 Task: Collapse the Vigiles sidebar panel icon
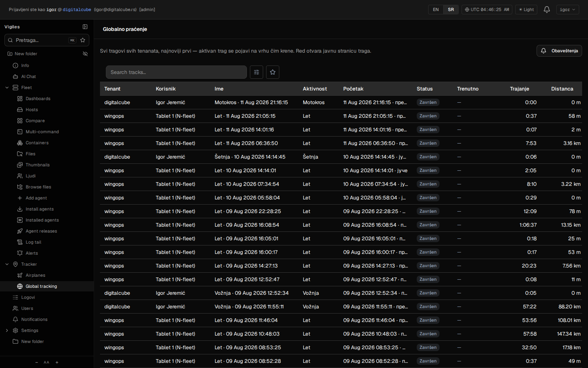point(85,27)
